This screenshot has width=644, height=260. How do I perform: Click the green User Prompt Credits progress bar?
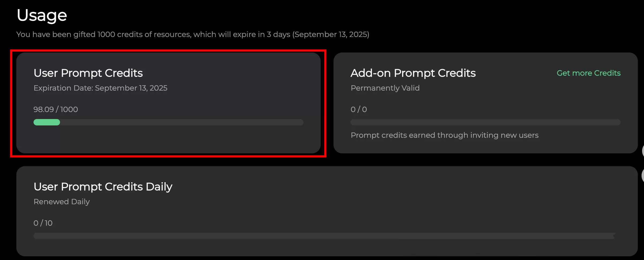click(x=47, y=122)
